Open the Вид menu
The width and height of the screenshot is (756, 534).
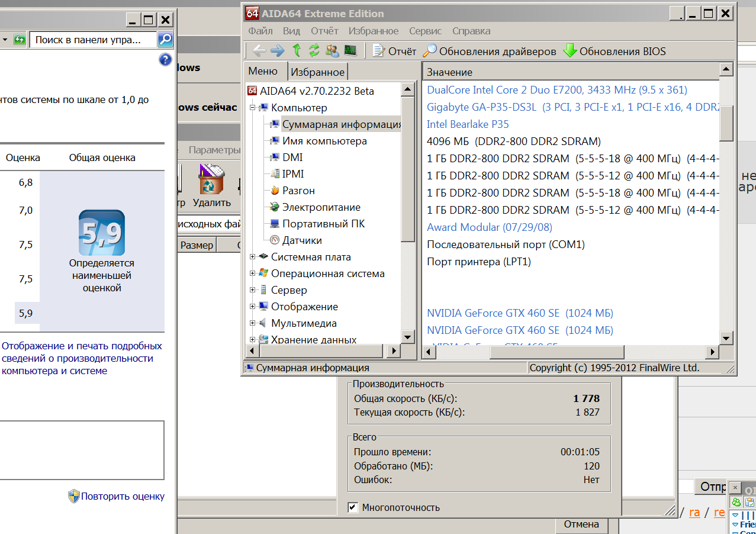click(291, 31)
